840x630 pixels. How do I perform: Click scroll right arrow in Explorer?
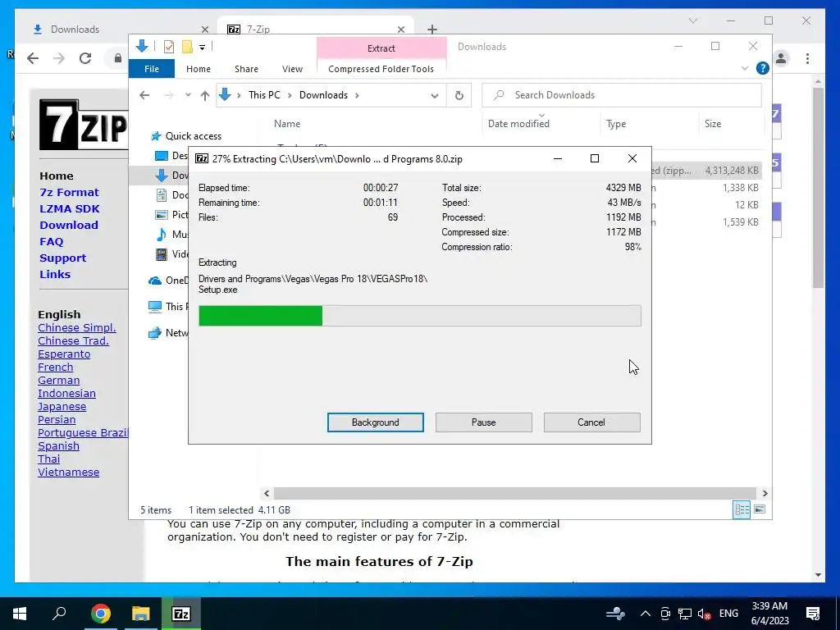tap(765, 493)
